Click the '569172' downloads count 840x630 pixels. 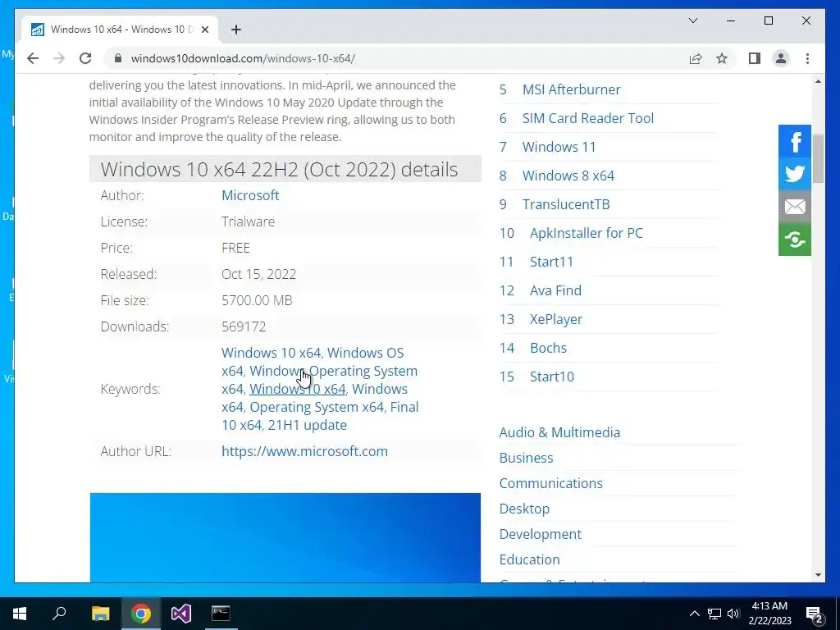[244, 326]
